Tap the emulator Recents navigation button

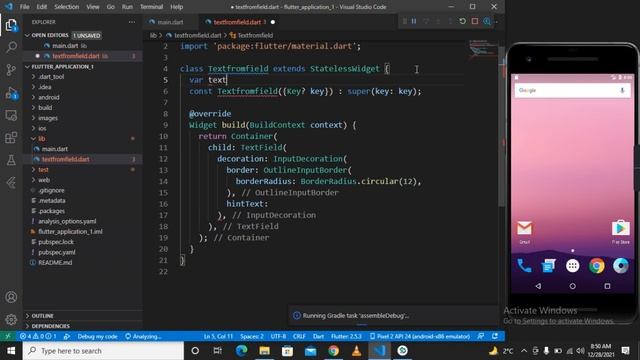[x=607, y=287]
